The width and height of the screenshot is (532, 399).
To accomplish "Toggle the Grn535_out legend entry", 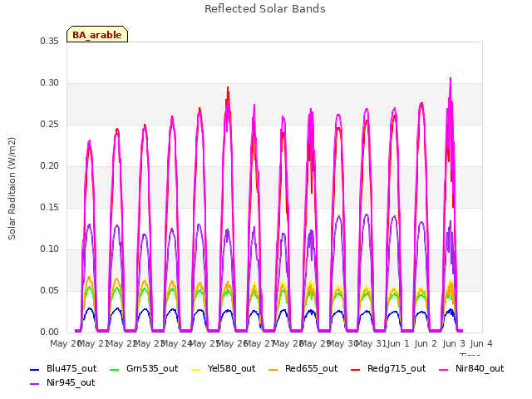I will point(144,369).
